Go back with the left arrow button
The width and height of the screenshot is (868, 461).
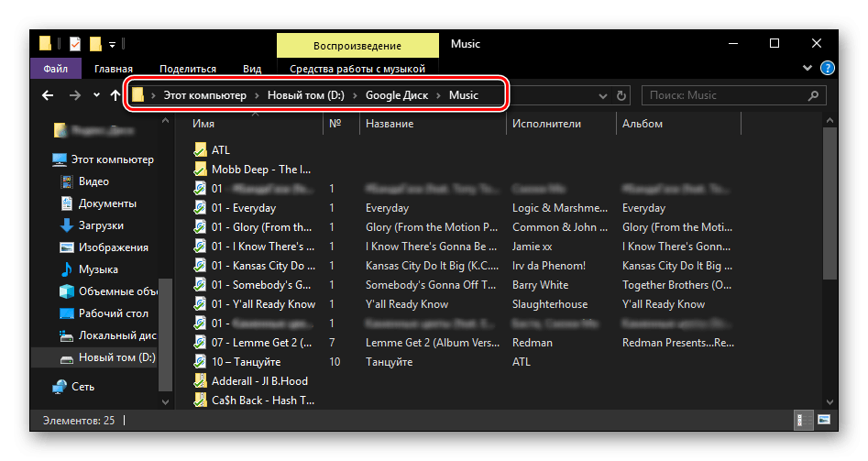tap(48, 95)
